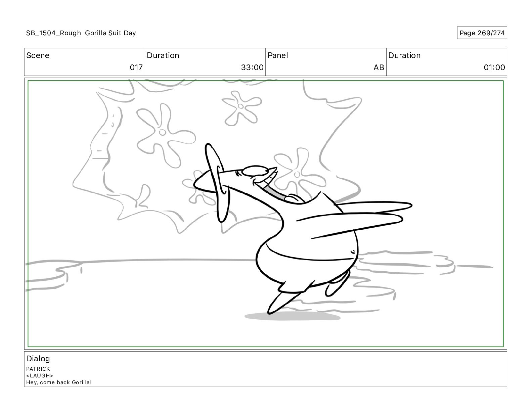Select the panel value 'AB'

(x=379, y=67)
